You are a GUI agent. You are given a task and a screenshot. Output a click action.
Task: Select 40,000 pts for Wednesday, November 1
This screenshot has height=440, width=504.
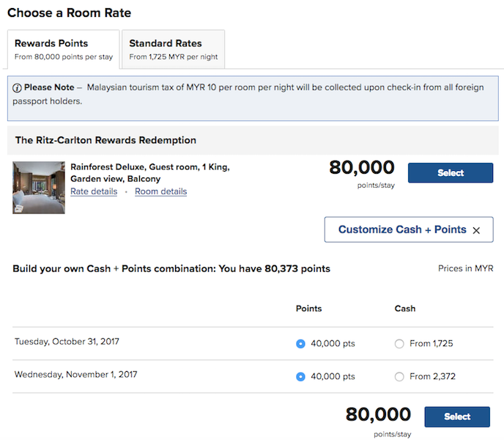(300, 377)
